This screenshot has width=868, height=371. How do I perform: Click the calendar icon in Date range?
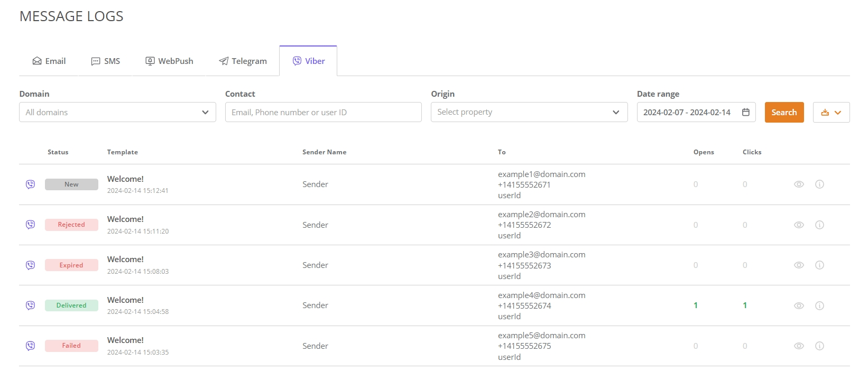point(745,112)
